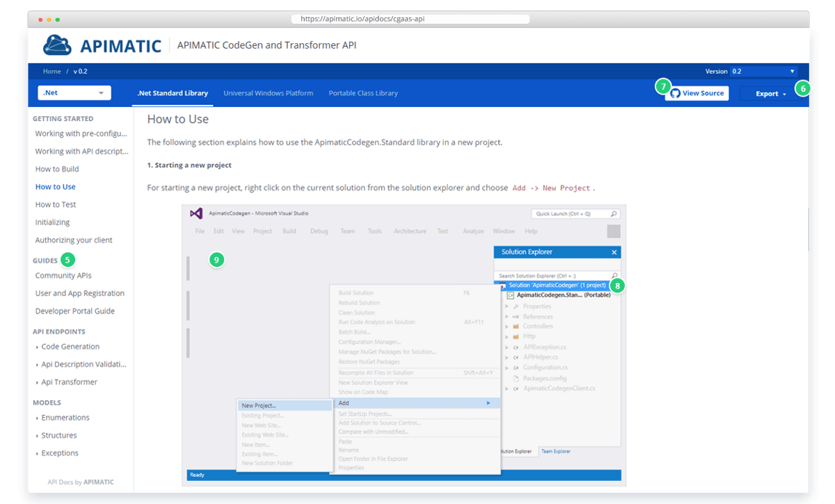Click the 'How to Use' page heading

pyautogui.click(x=178, y=120)
